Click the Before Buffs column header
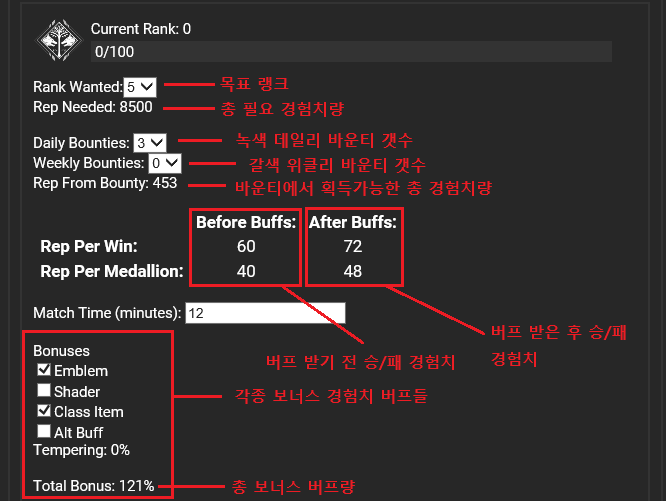This screenshot has height=501, width=666. 246,222
